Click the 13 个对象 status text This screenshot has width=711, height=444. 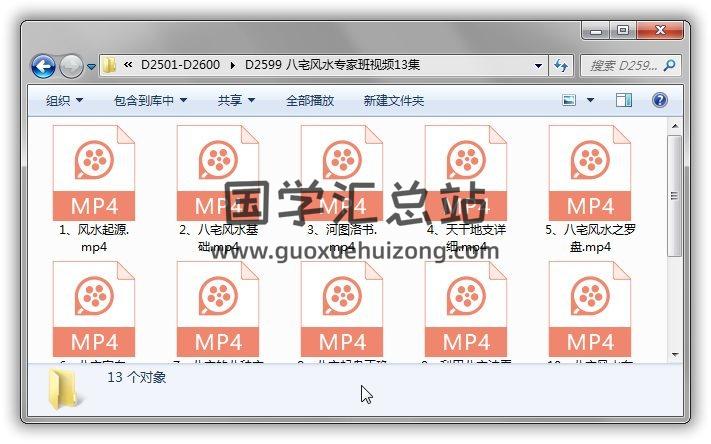[x=137, y=377]
